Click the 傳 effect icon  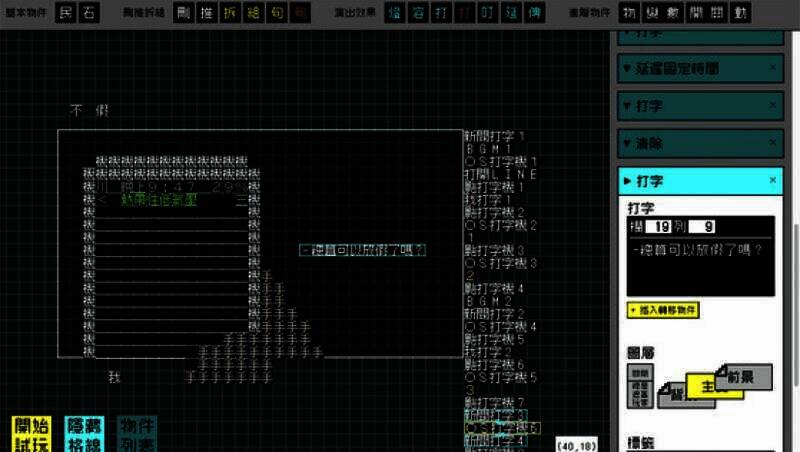535,13
